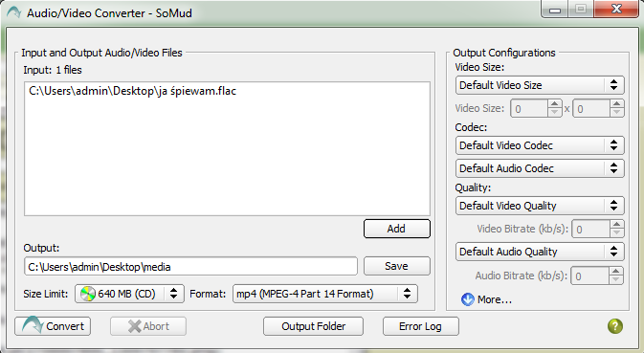Open the Output Folder

[x=313, y=326]
